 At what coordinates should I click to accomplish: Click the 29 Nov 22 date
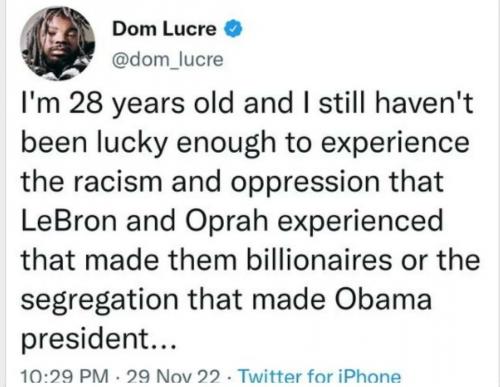point(174,377)
